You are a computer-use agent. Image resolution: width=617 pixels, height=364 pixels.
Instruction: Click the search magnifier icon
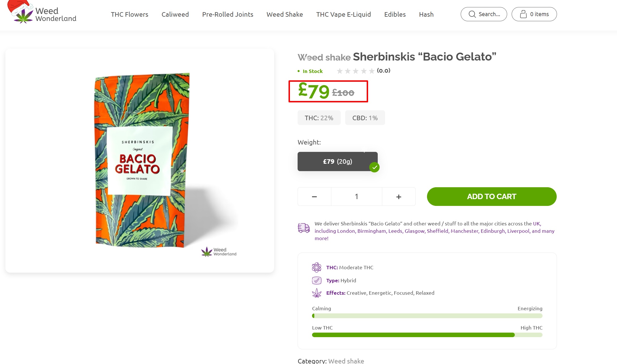pos(472,14)
